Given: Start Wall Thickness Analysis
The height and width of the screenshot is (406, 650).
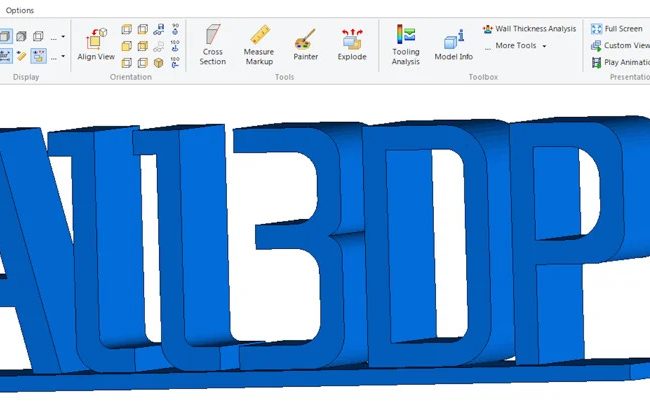Looking at the screenshot, I should 529,29.
